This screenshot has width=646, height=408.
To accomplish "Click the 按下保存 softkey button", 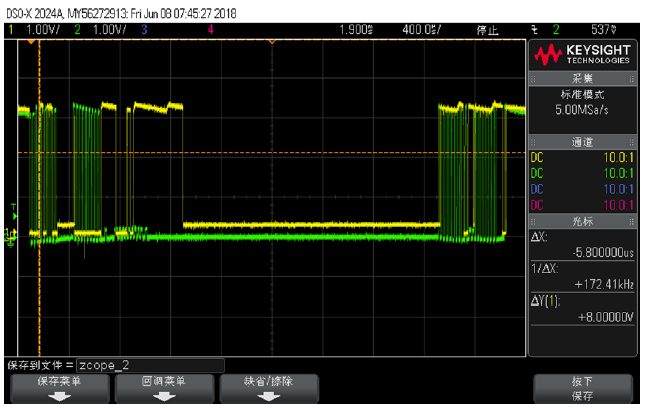I will (583, 388).
